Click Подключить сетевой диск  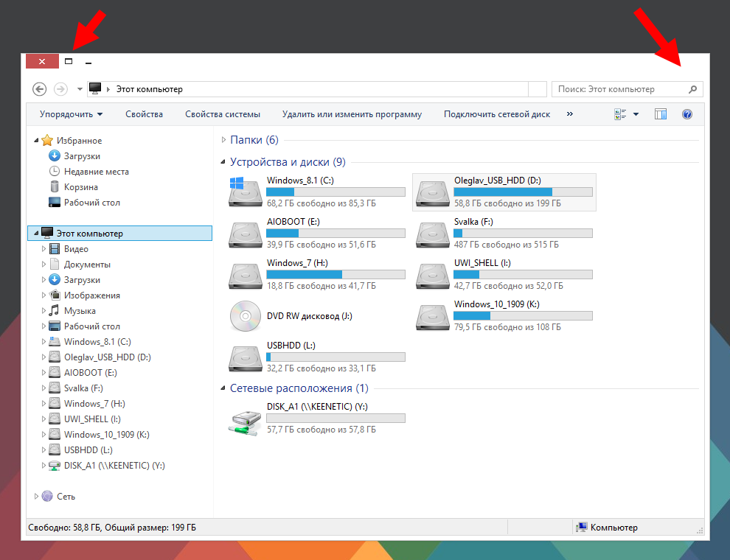click(497, 114)
